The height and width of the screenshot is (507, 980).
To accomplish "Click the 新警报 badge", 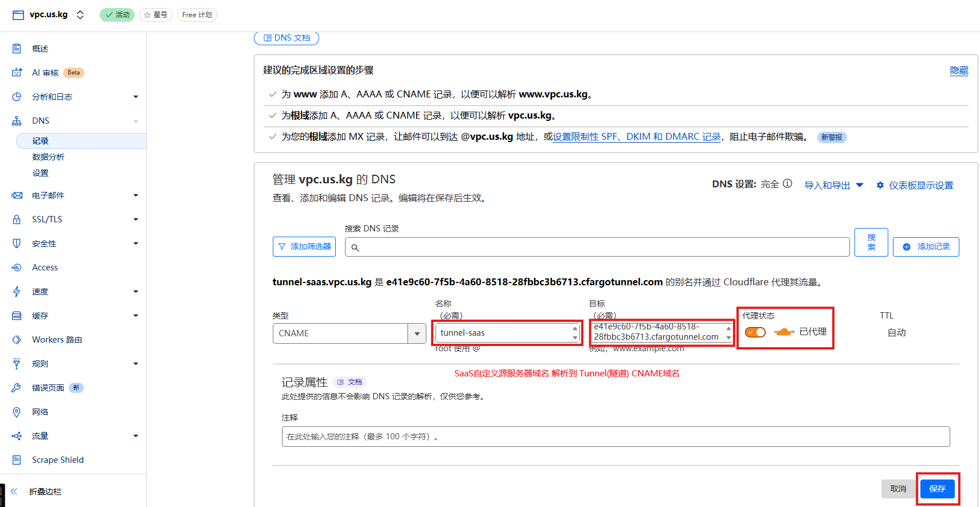I will pos(832,137).
